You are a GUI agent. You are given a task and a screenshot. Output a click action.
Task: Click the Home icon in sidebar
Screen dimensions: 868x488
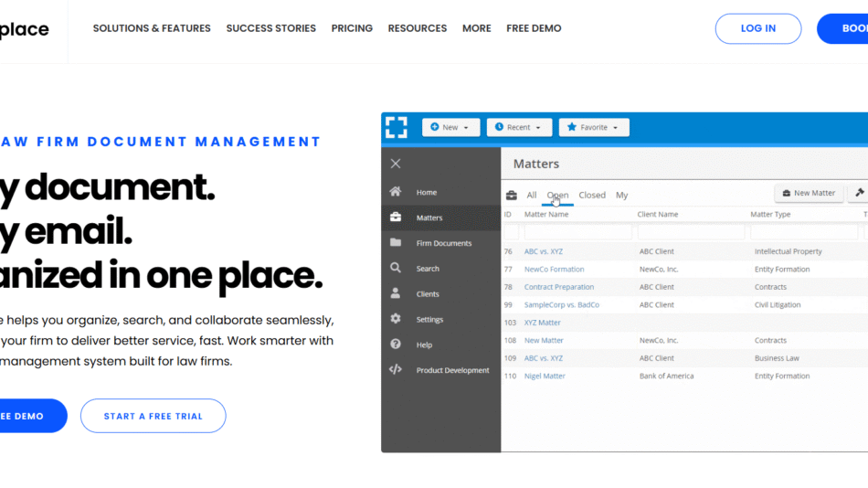[x=396, y=192]
